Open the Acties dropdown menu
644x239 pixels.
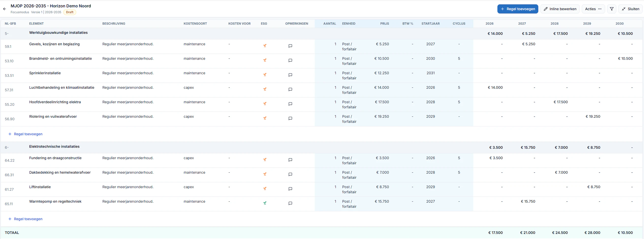pos(593,9)
